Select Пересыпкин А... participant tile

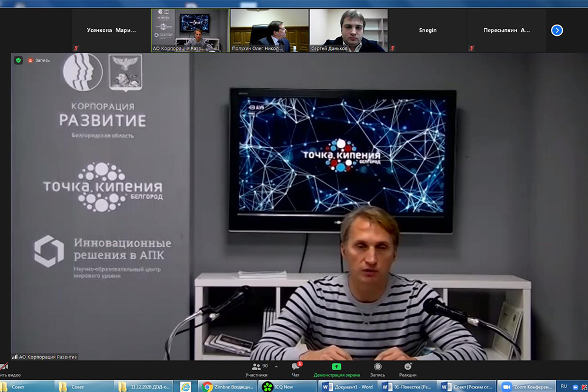507,31
